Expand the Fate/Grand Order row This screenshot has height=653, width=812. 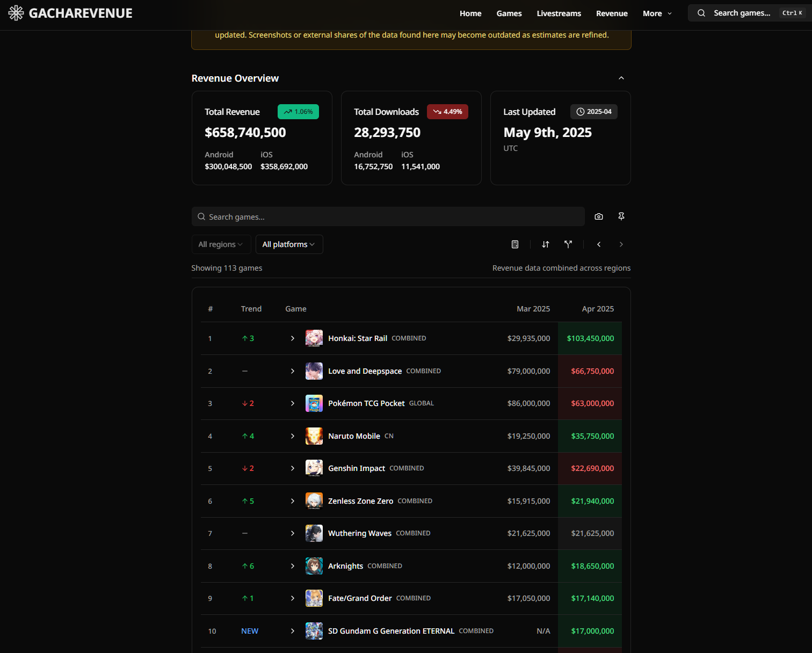pyautogui.click(x=293, y=598)
